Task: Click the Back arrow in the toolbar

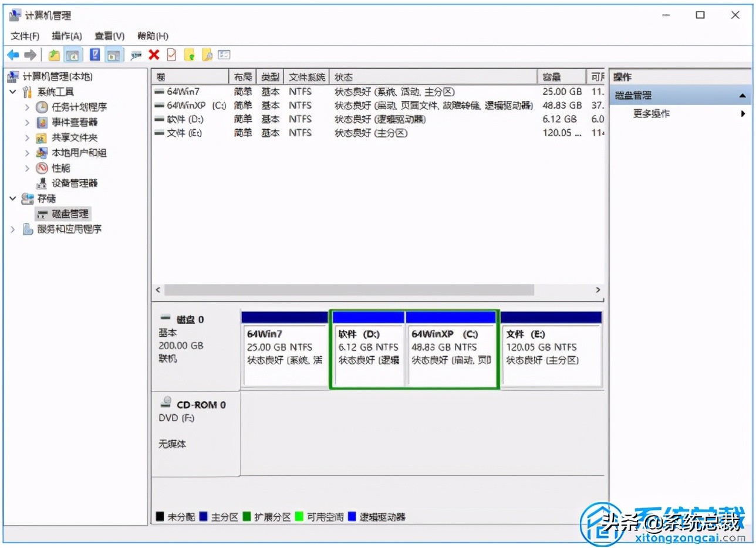Action: pos(12,55)
